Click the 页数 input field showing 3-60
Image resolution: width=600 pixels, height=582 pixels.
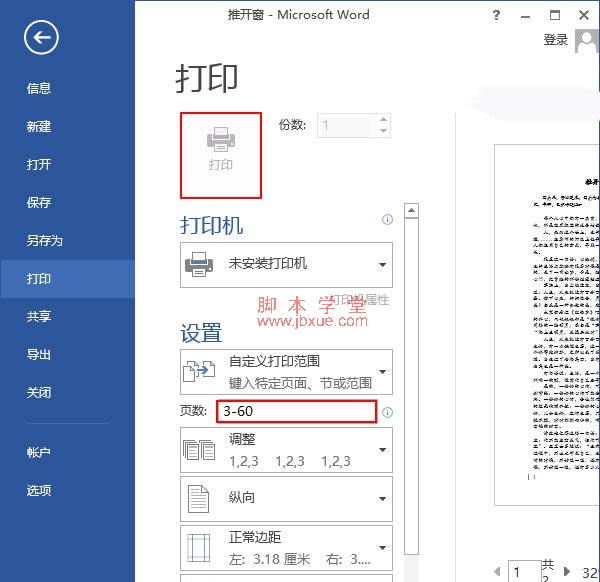pos(297,411)
